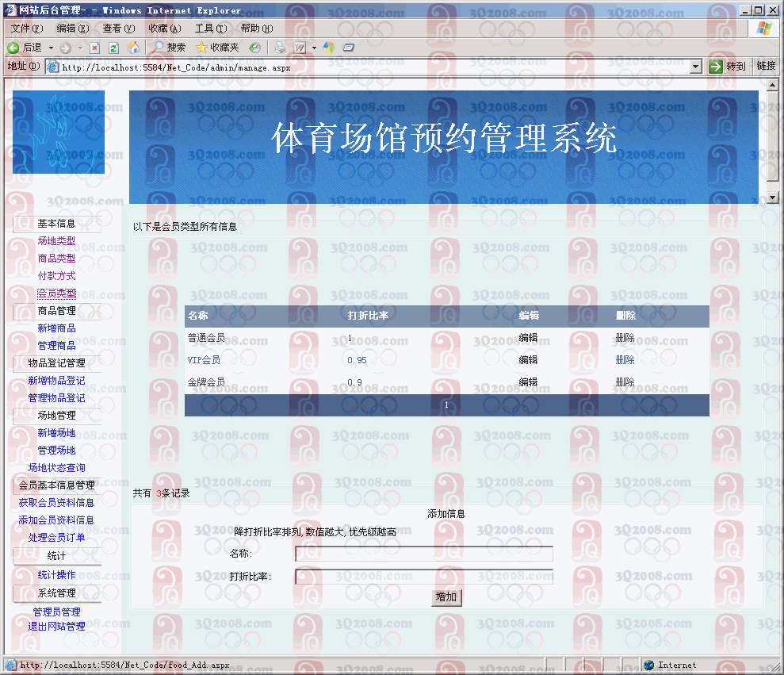
Task: Open the 付款方式 sidebar link
Action: (x=56, y=276)
